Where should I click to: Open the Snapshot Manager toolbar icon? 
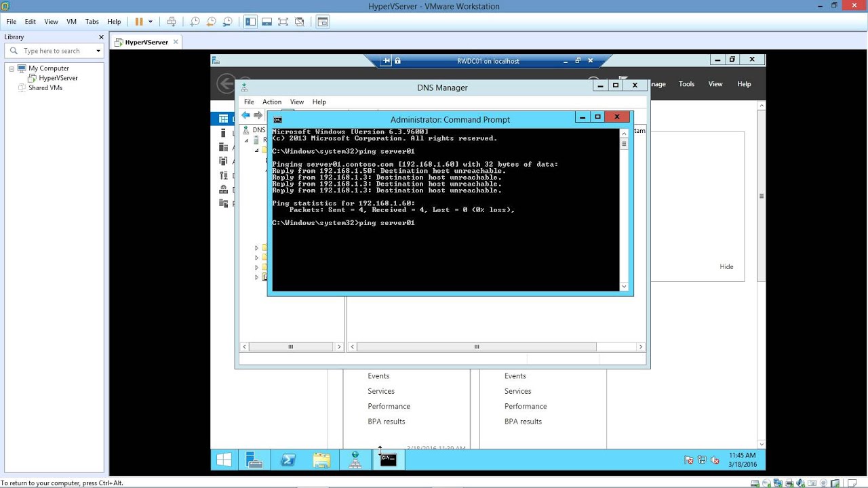pyautogui.click(x=227, y=22)
